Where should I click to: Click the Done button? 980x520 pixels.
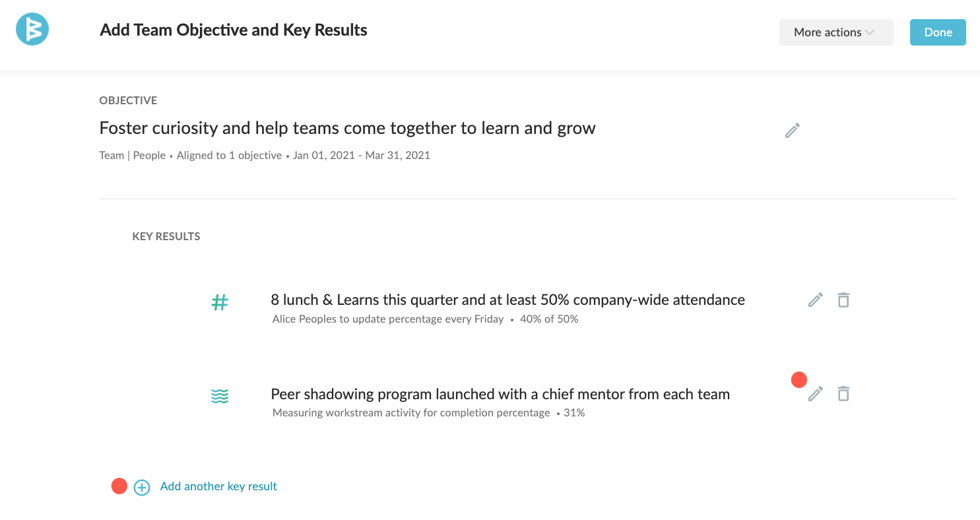(x=938, y=32)
